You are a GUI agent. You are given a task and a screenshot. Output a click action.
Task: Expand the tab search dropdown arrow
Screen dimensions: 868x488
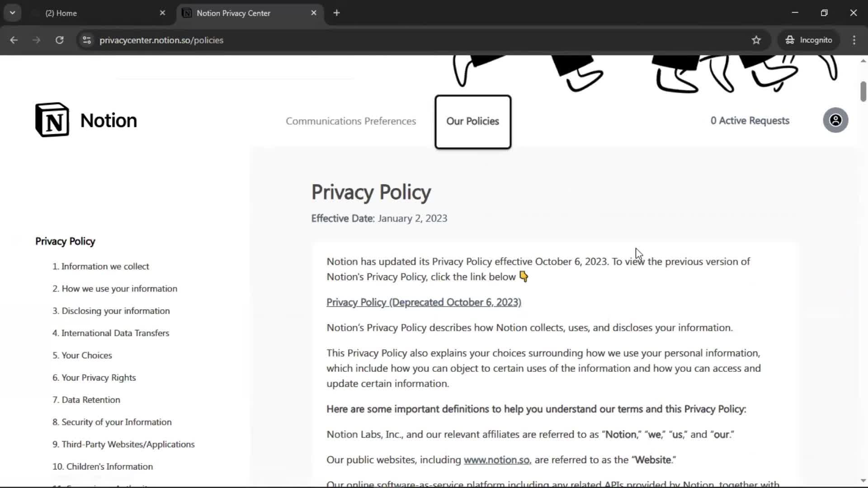[x=13, y=13]
